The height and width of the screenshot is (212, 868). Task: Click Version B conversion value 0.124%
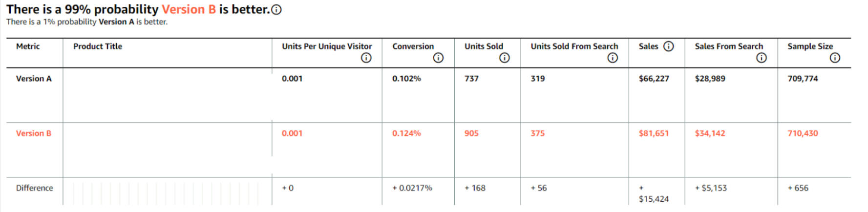click(x=406, y=133)
